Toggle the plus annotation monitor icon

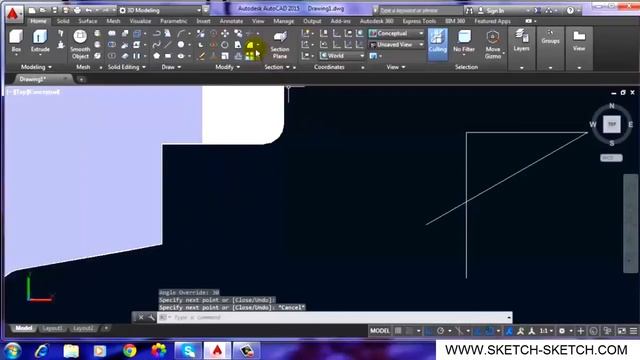pyautogui.click(x=581, y=331)
